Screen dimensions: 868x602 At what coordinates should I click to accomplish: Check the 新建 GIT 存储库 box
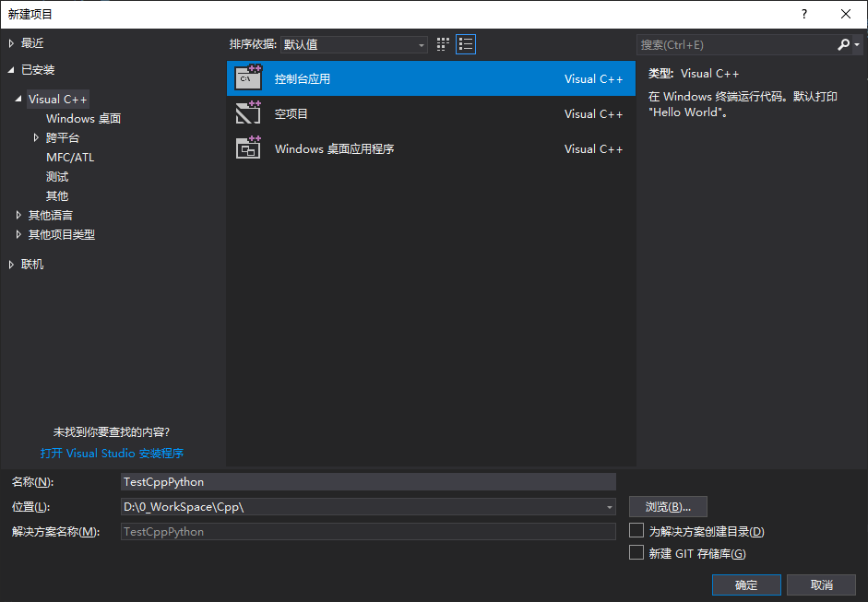[636, 551]
